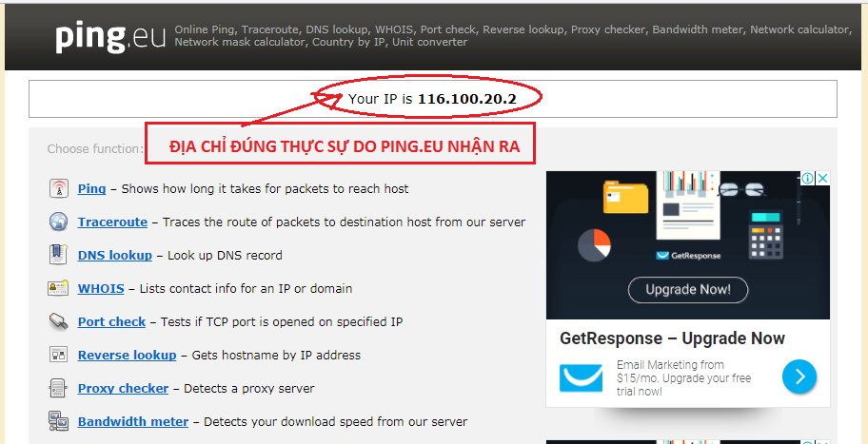Click 'Look up DNS record' text
Screen dimensions: 868x444
225,255
